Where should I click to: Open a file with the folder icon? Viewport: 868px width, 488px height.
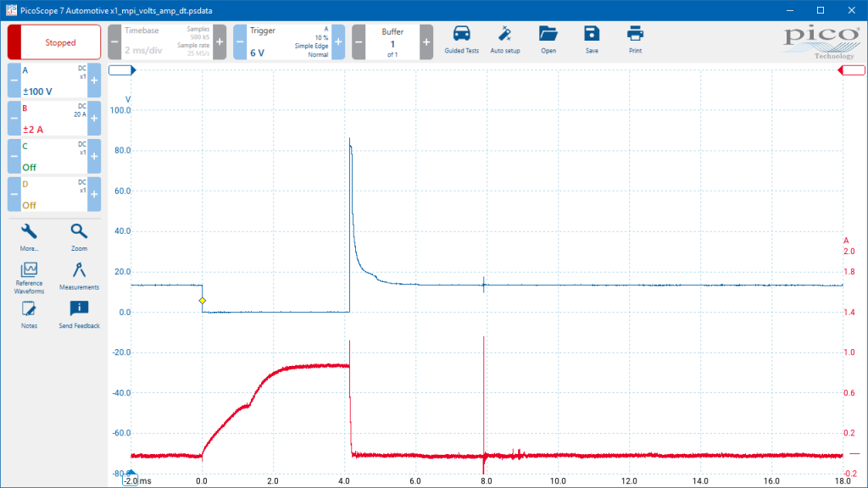tap(548, 40)
